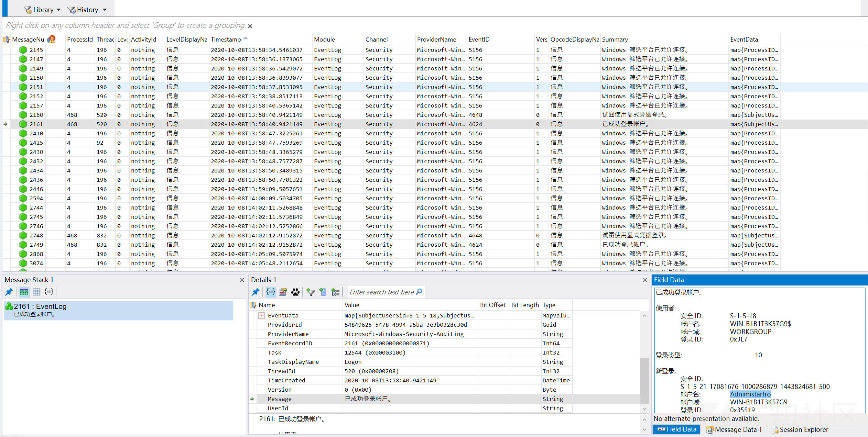Click the add grouping icon in Details toolbar
The width and height of the screenshot is (868, 437).
[x=335, y=292]
